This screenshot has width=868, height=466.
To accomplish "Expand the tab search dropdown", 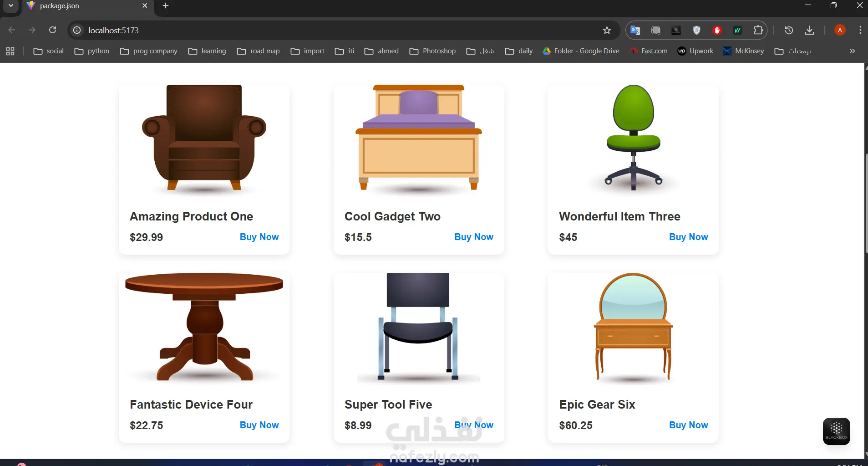I will coord(10,5).
